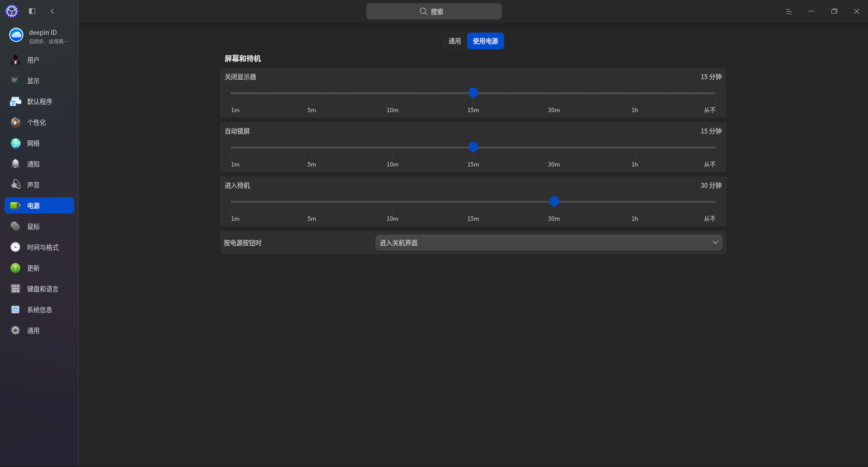Open the 通知 notification settings
The image size is (868, 467).
39,164
